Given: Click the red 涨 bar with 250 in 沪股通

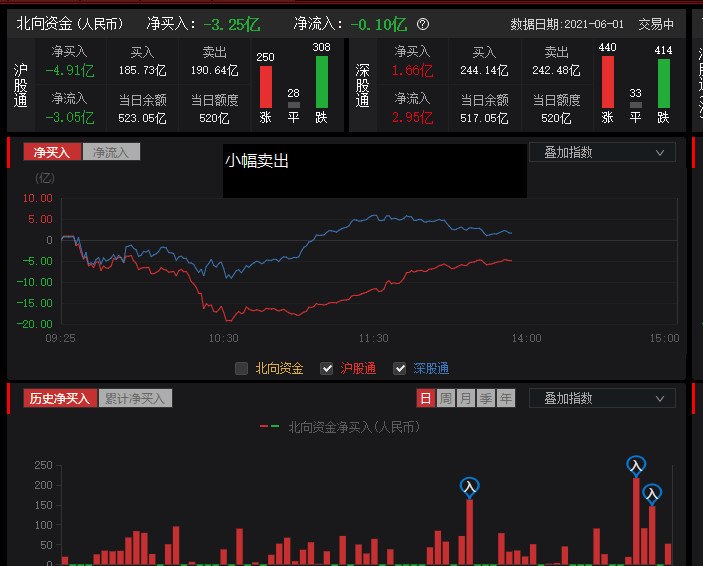Looking at the screenshot, I should (266, 87).
